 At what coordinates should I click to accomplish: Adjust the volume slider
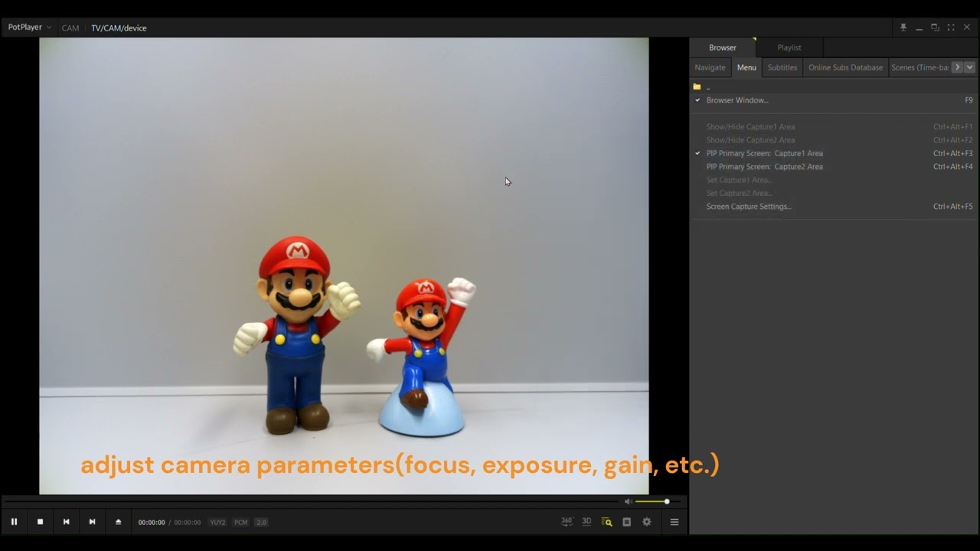click(x=658, y=501)
